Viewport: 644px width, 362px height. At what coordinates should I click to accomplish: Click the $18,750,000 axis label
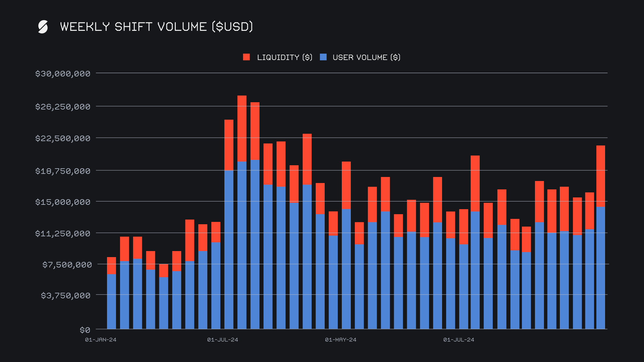coord(63,171)
